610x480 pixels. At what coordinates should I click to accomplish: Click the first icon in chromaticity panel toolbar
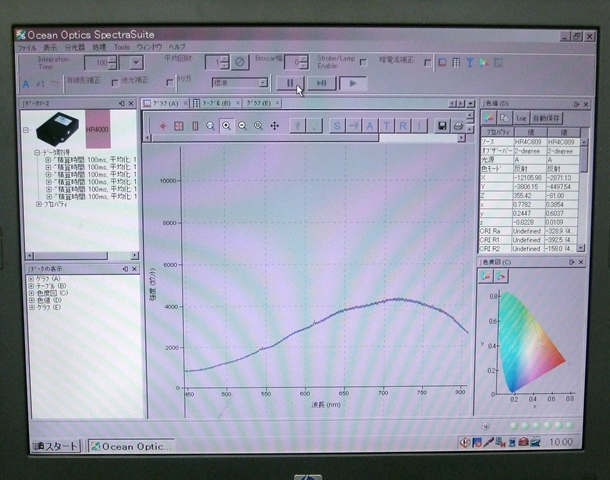[486, 276]
